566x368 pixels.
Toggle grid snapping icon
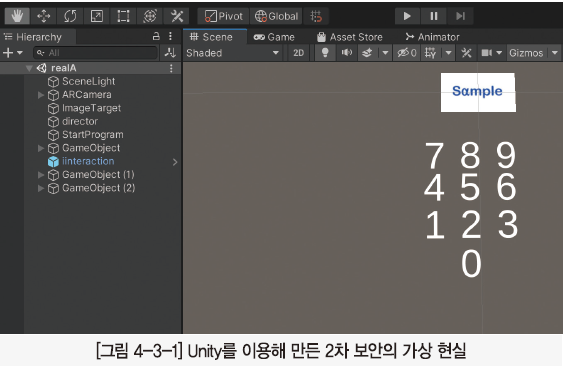[316, 16]
